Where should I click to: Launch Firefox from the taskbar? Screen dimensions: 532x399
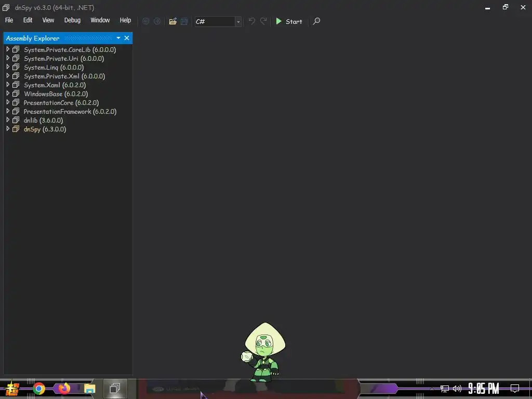(64, 388)
